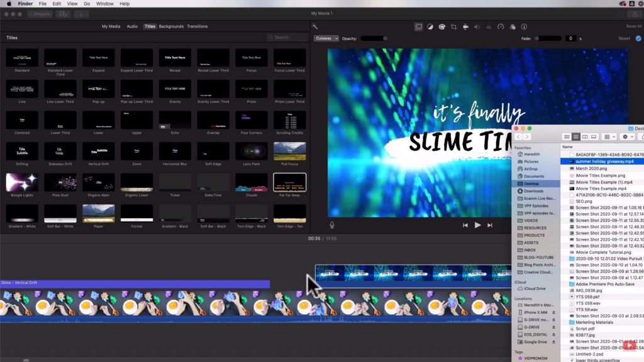Switch to the Audio tab
Image resolution: width=644 pixels, height=362 pixels.
pos(132,26)
